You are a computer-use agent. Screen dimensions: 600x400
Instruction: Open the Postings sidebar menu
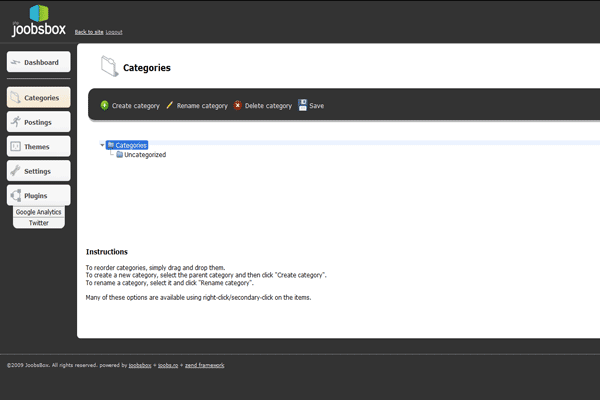38,122
